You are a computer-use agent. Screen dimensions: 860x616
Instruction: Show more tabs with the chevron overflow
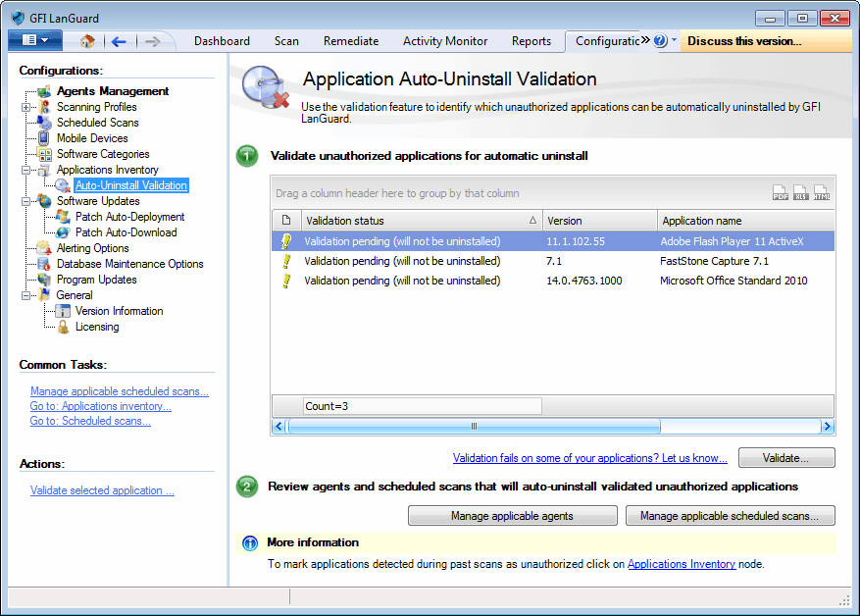(x=645, y=39)
